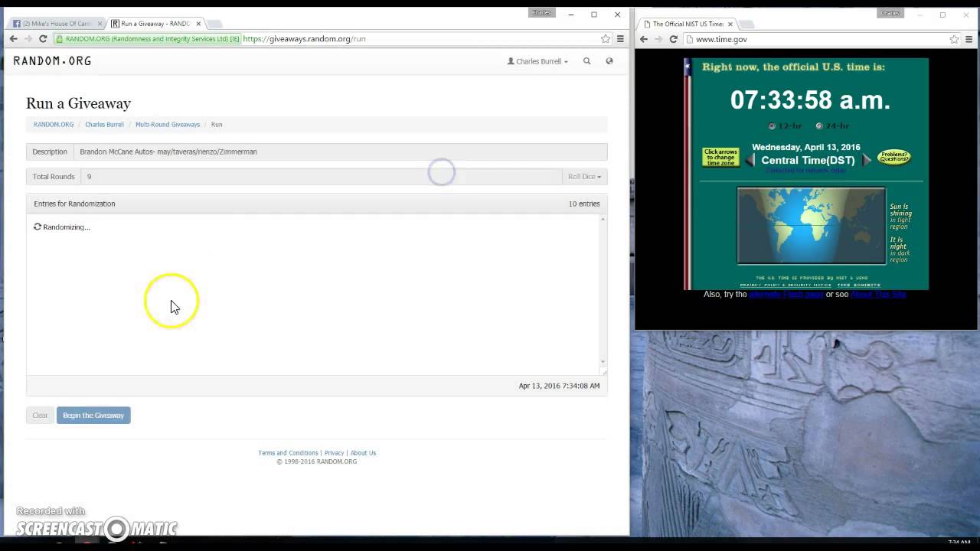Image resolution: width=980 pixels, height=551 pixels.
Task: Open the alternate Flash page link
Action: 786,295
